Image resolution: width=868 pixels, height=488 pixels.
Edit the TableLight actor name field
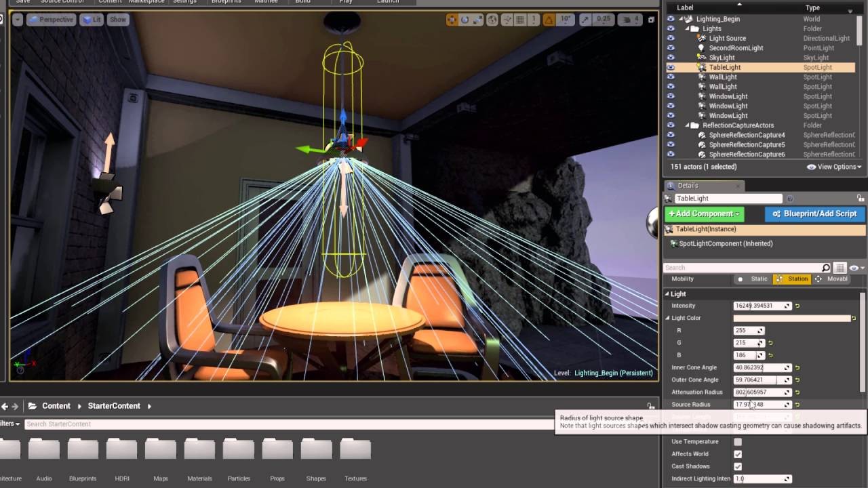(728, 198)
